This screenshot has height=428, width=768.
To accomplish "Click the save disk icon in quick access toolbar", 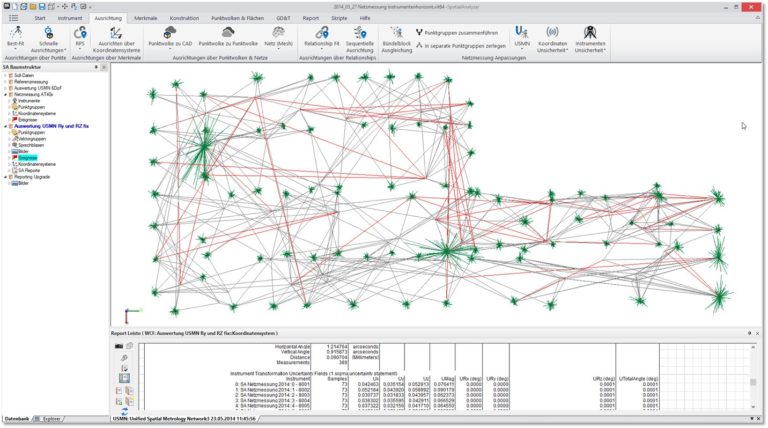I will click(x=42, y=7).
